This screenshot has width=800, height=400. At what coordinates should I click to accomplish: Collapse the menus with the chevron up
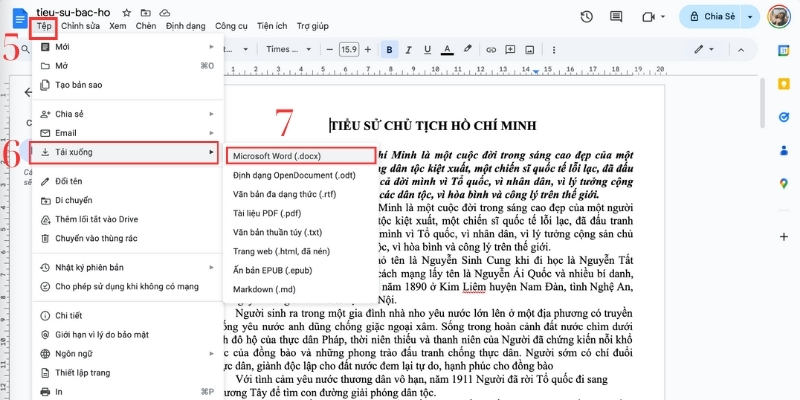click(741, 49)
